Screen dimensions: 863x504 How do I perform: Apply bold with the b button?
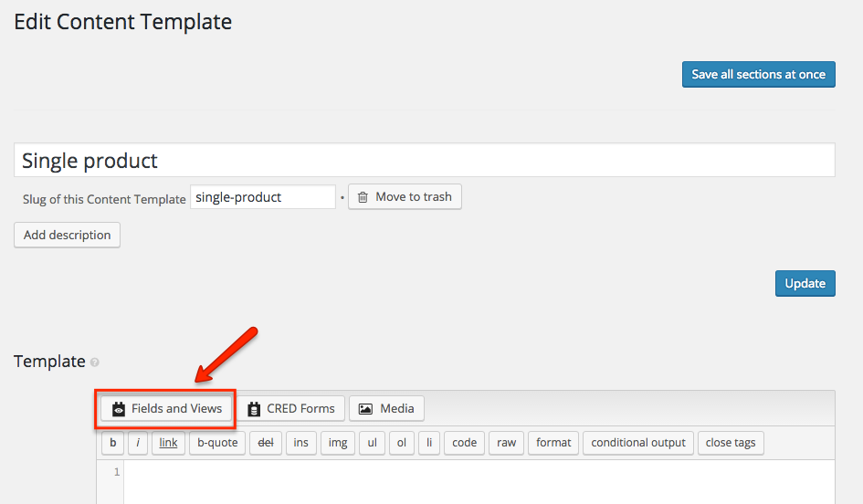[x=113, y=443]
